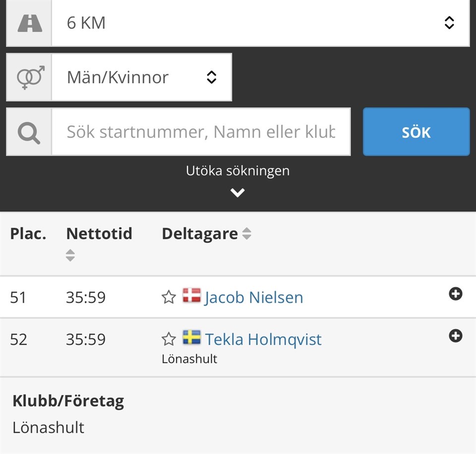Click the Plac. column header
The image size is (476, 454).
point(28,234)
